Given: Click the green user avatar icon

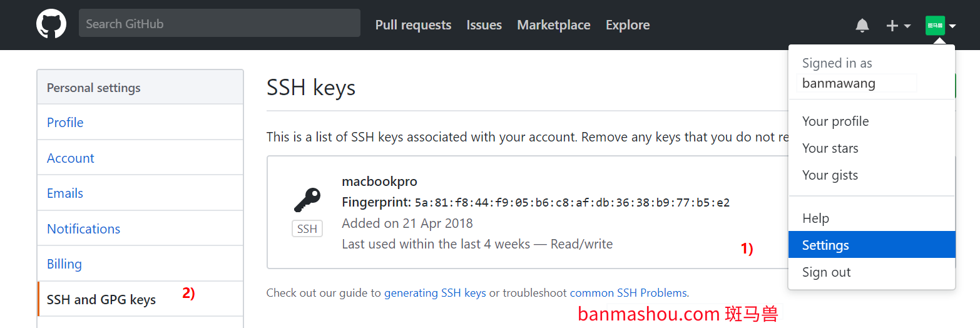Looking at the screenshot, I should 936,26.
